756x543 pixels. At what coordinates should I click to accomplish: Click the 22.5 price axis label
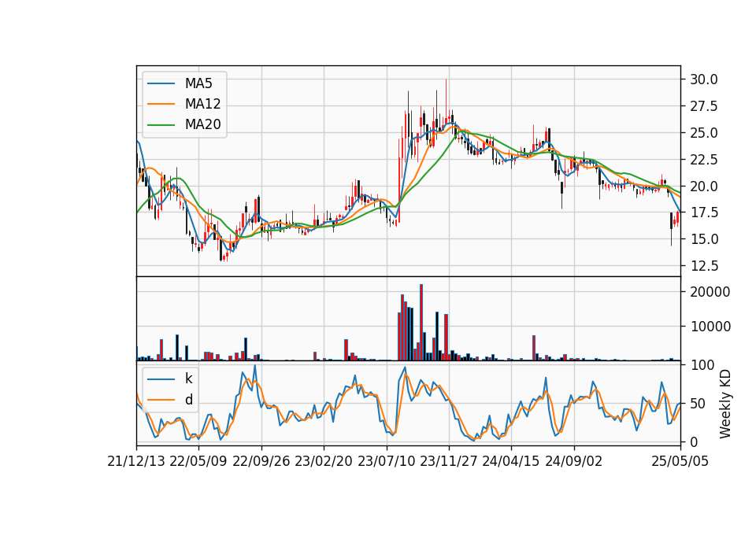(703, 160)
